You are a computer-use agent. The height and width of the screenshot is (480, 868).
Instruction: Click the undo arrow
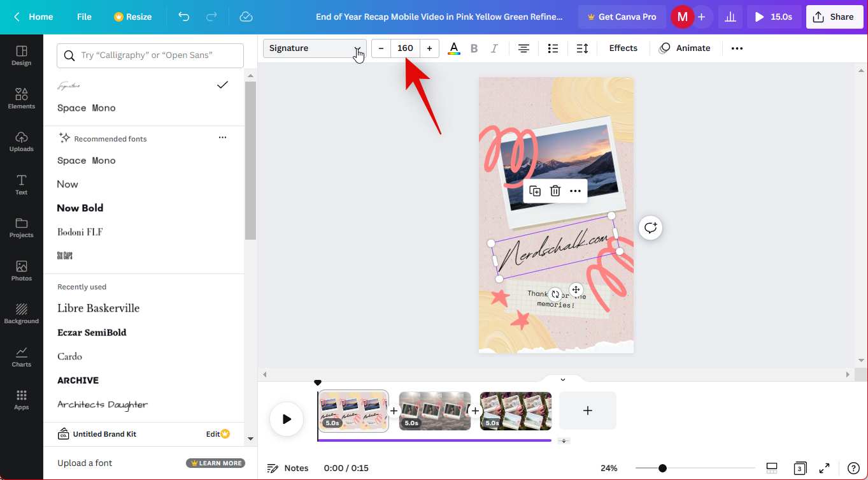click(184, 17)
